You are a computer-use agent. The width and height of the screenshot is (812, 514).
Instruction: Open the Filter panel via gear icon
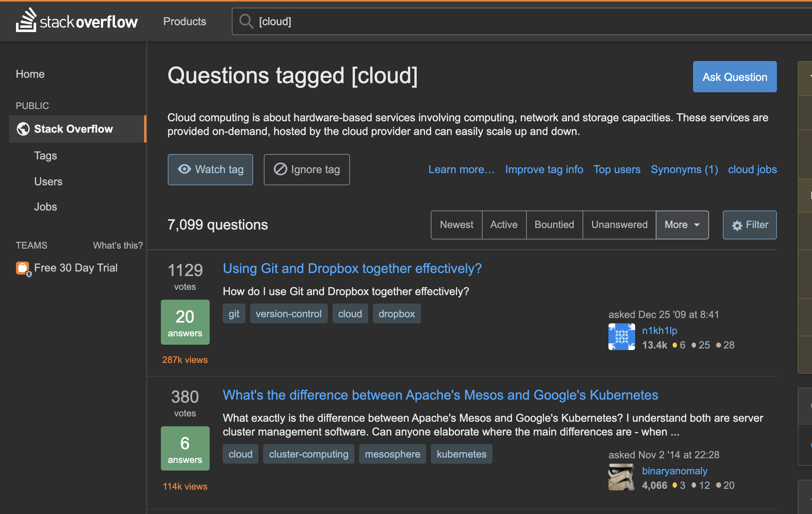738,225
